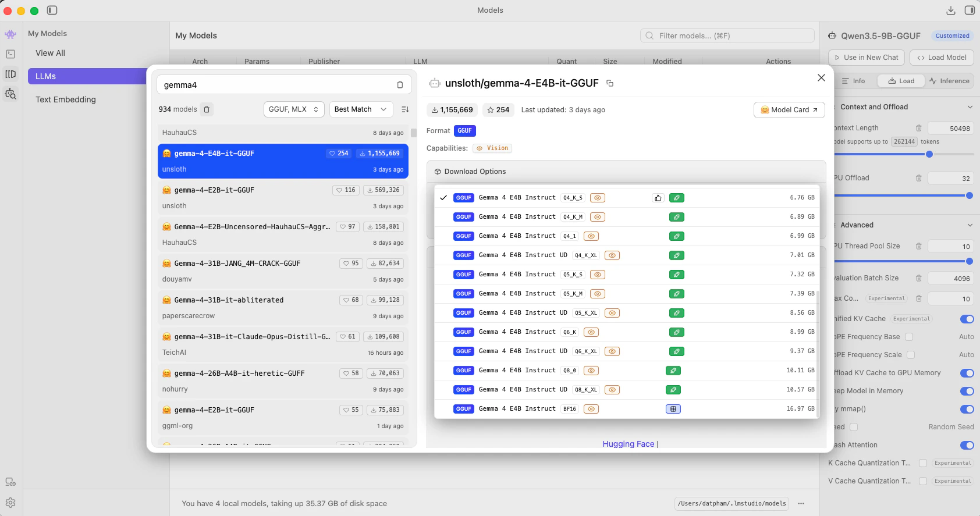This screenshot has width=980, height=516.
Task: Open the GGUF, MLX format dropdown
Action: [294, 109]
